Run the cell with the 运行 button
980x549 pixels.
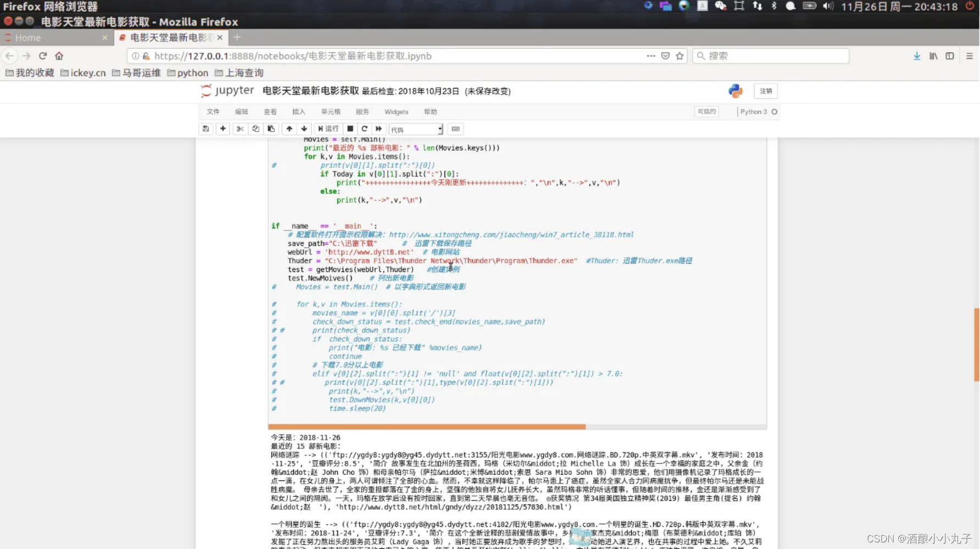[328, 129]
